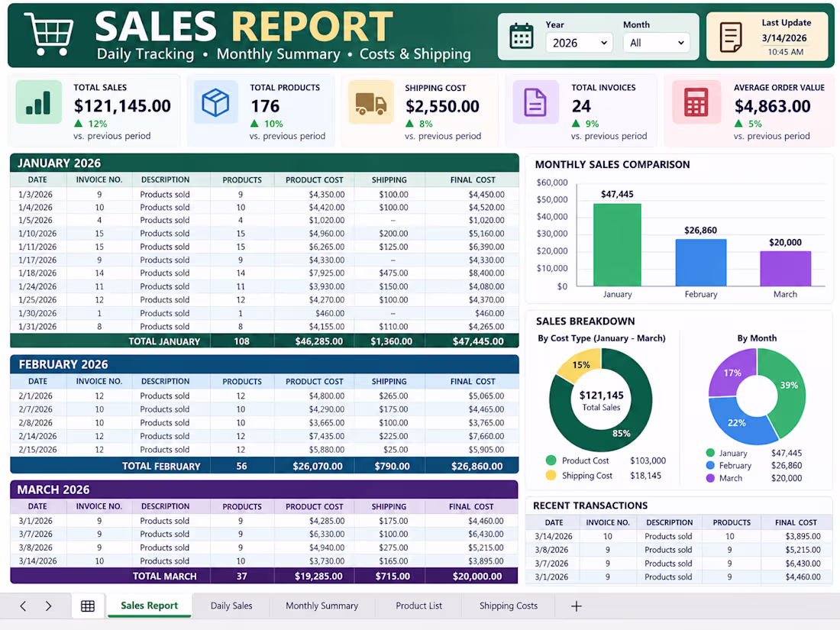Screen dimensions: 840x630
Task: Add a new sheet with plus icon
Action: coord(577,606)
